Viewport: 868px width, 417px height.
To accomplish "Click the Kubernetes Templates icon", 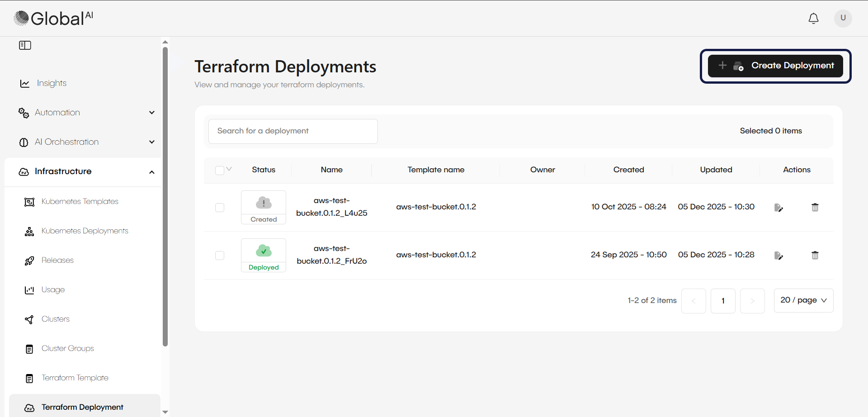I will 29,202.
